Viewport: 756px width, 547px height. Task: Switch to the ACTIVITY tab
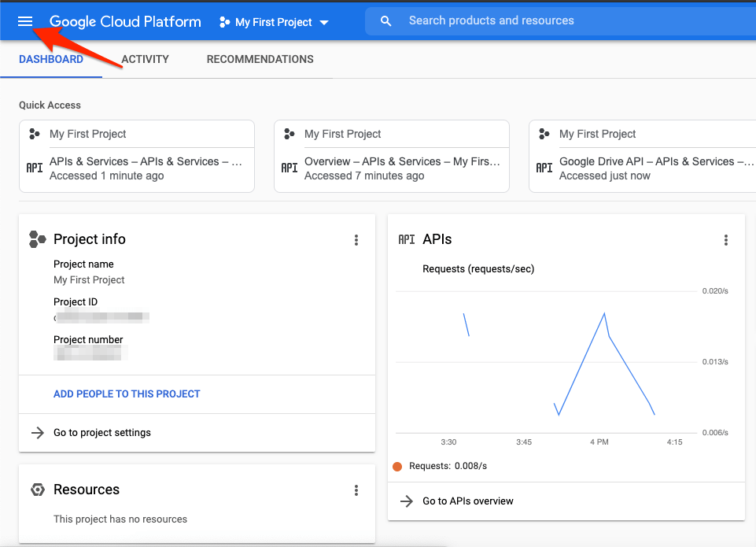click(x=145, y=59)
